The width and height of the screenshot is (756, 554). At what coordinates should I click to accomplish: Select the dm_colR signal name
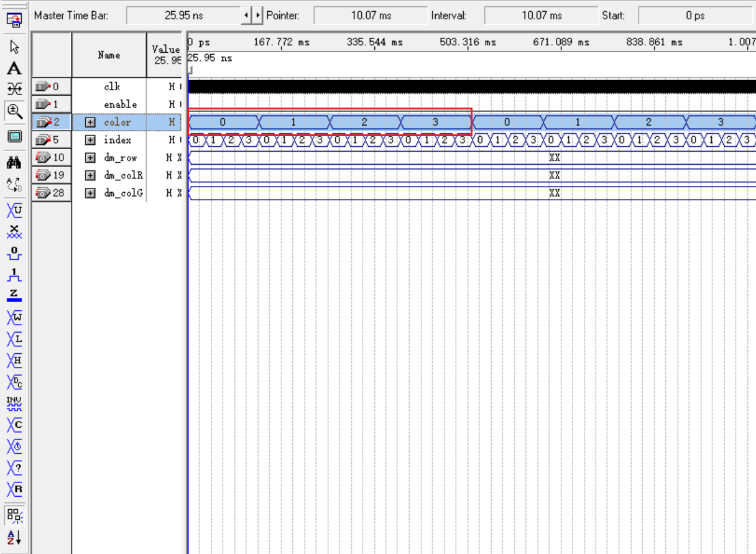pos(123,175)
